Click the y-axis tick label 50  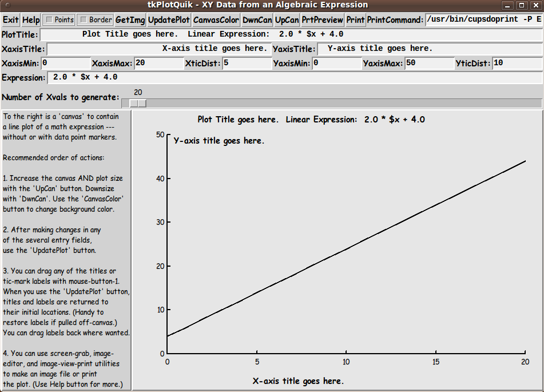160,134
